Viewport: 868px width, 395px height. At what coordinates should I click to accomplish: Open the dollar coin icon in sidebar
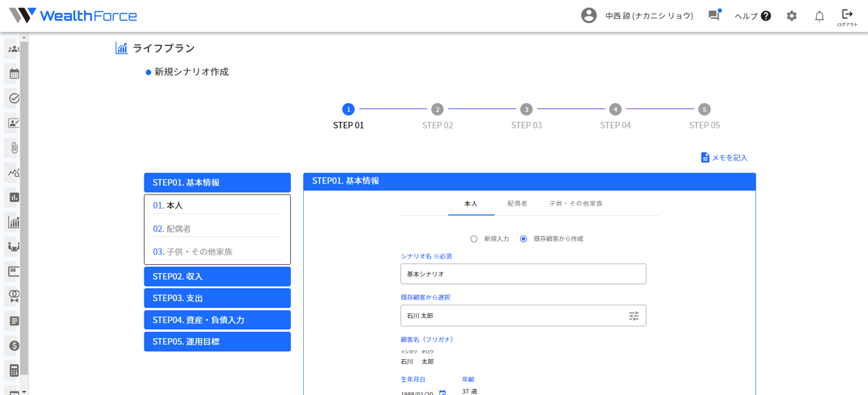click(x=14, y=346)
